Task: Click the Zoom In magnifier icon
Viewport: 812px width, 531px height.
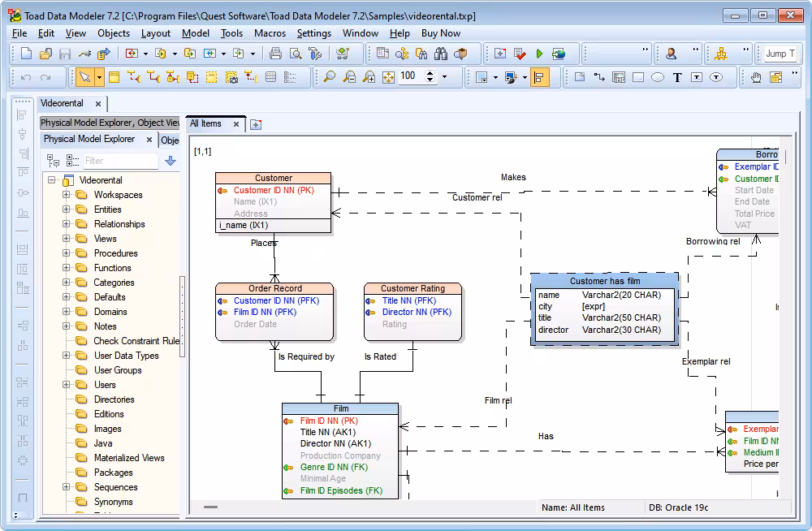Action: 369,78
